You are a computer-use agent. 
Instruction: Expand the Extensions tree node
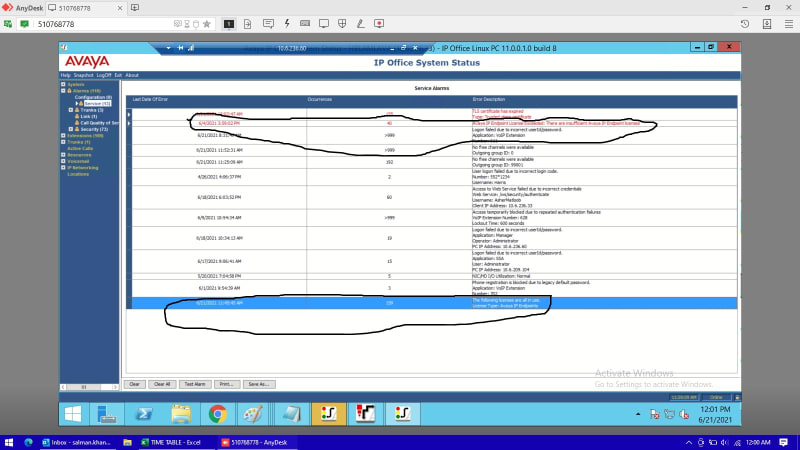(63, 136)
